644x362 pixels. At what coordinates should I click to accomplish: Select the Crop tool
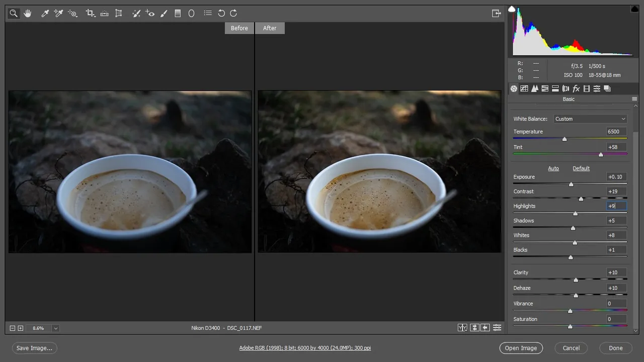tap(91, 14)
